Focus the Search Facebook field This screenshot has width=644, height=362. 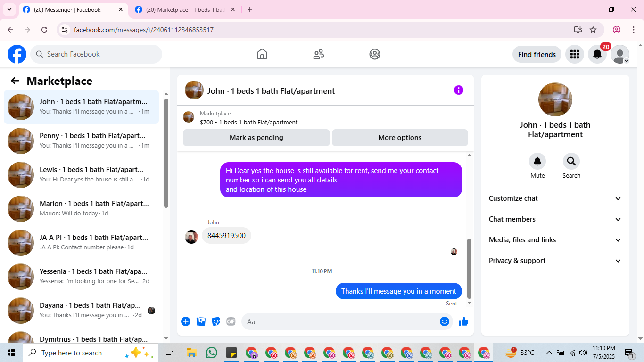[x=96, y=54]
